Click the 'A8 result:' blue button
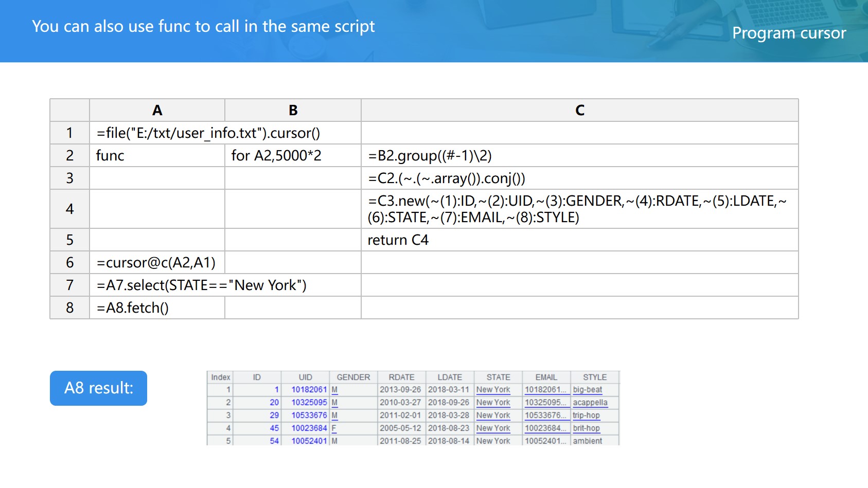Image resolution: width=868 pixels, height=488 pixels. 98,388
